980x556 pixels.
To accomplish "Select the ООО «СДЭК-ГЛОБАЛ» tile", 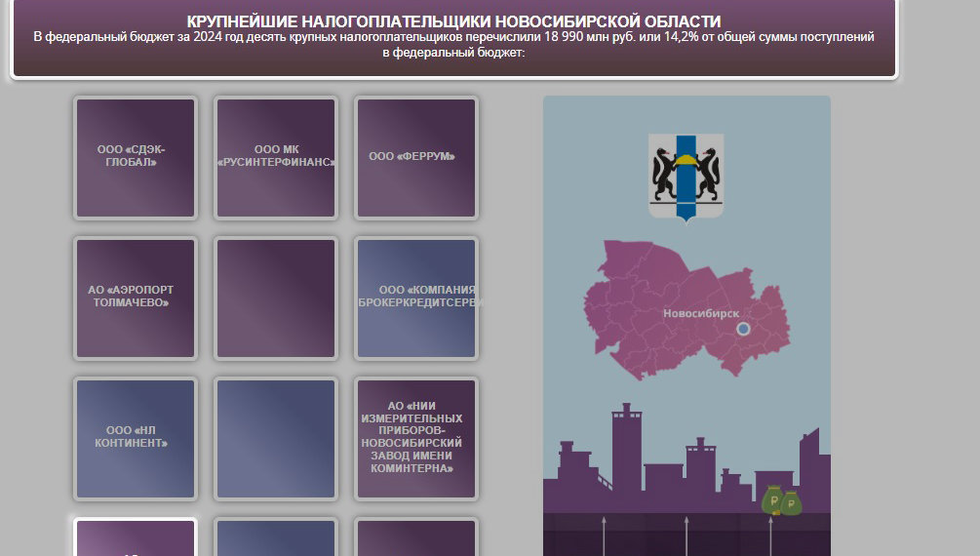I will point(136,157).
